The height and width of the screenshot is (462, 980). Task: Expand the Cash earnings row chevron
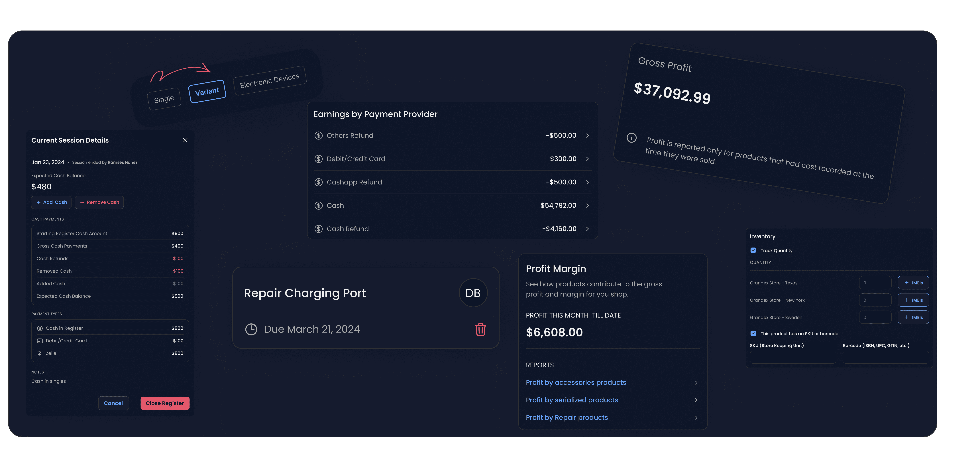point(587,206)
